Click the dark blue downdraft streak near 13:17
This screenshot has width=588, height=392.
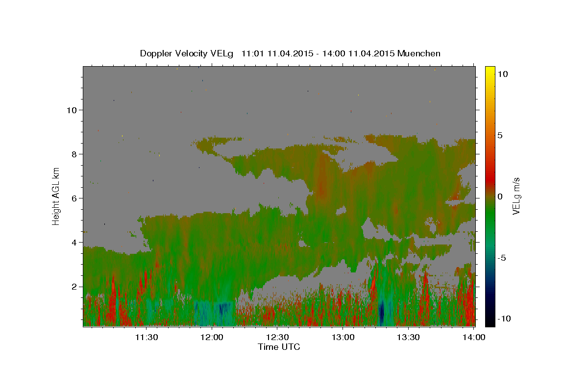[382, 312]
